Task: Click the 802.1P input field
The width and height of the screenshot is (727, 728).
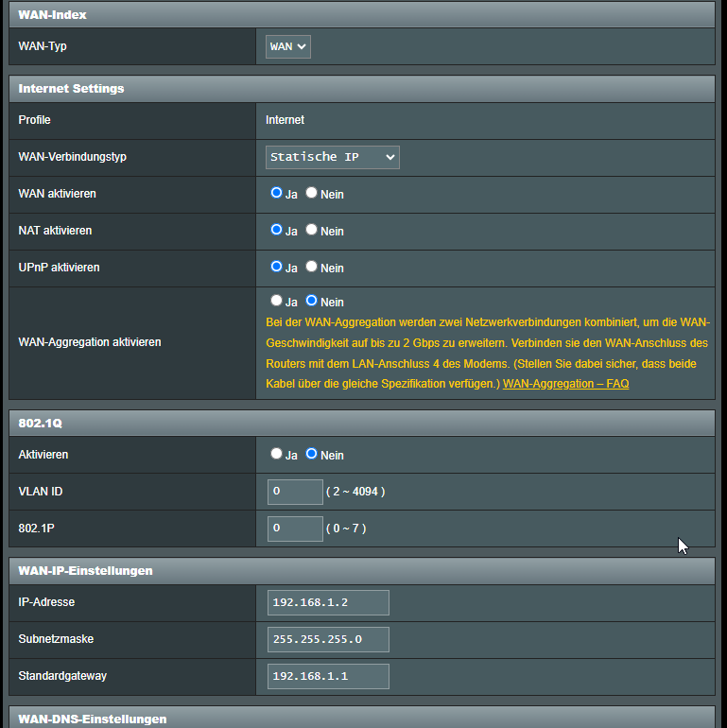Action: tap(295, 529)
